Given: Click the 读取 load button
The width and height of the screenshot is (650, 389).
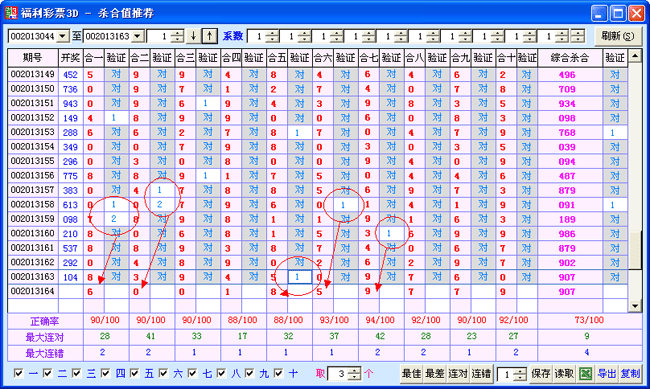Looking at the screenshot, I should [x=564, y=374].
